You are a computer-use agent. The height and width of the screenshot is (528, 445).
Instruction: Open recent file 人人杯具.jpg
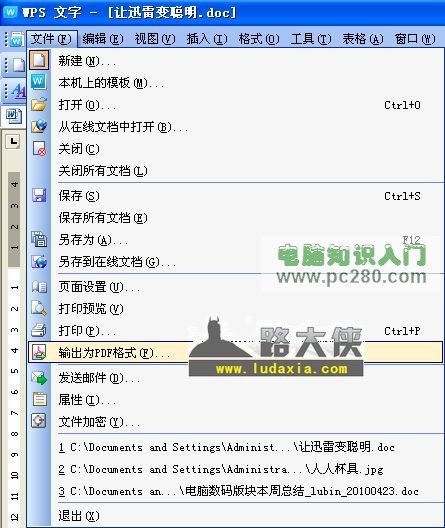tap(236, 469)
